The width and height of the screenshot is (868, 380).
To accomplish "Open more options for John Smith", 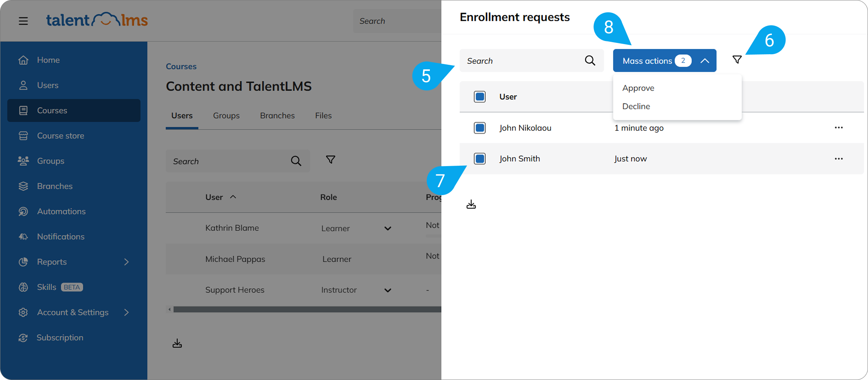I will coord(839,159).
